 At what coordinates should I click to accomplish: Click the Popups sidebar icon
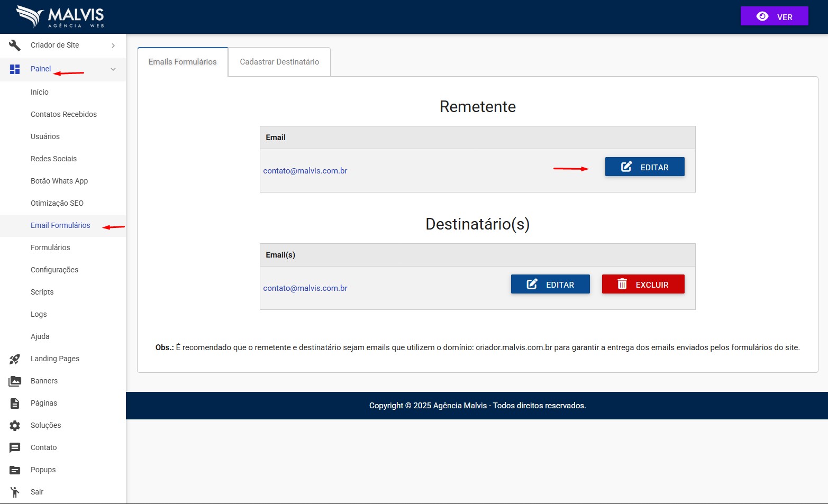[15, 470]
